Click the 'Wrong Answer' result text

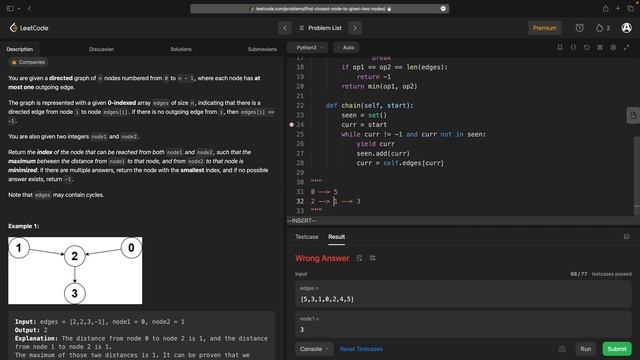(322, 258)
